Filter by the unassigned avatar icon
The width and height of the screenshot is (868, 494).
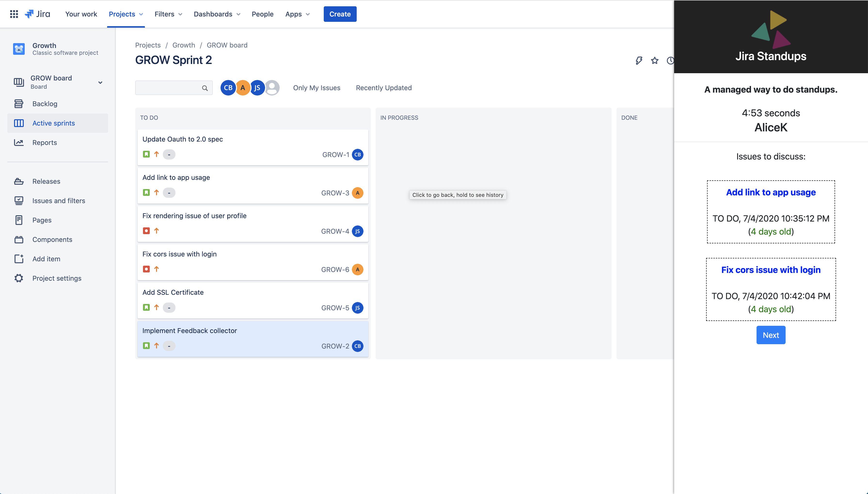click(272, 88)
